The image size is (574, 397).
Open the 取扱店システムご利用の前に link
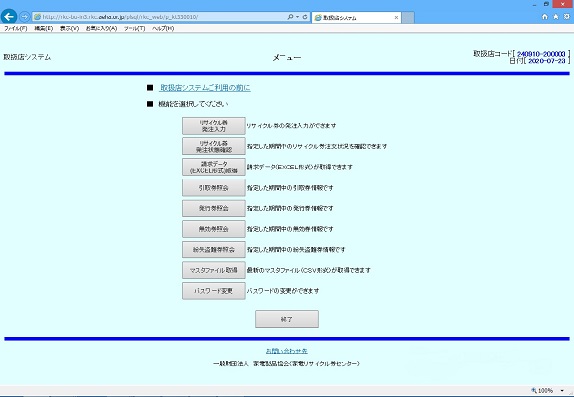click(205, 88)
